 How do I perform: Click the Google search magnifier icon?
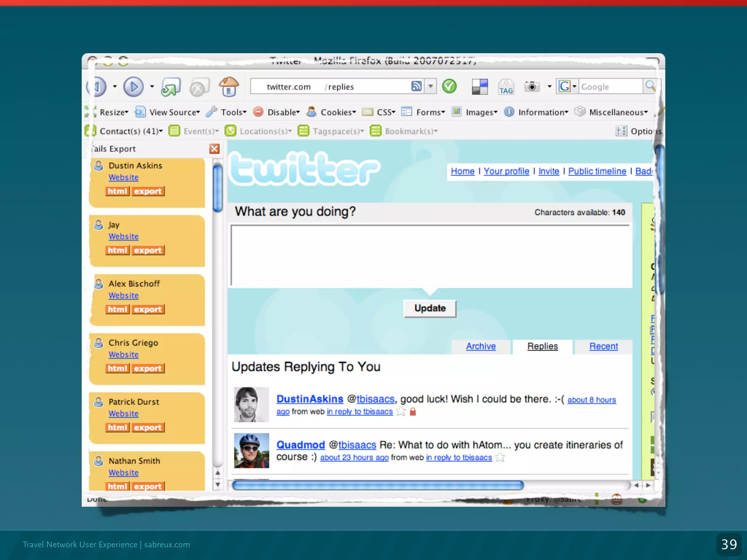click(x=650, y=86)
